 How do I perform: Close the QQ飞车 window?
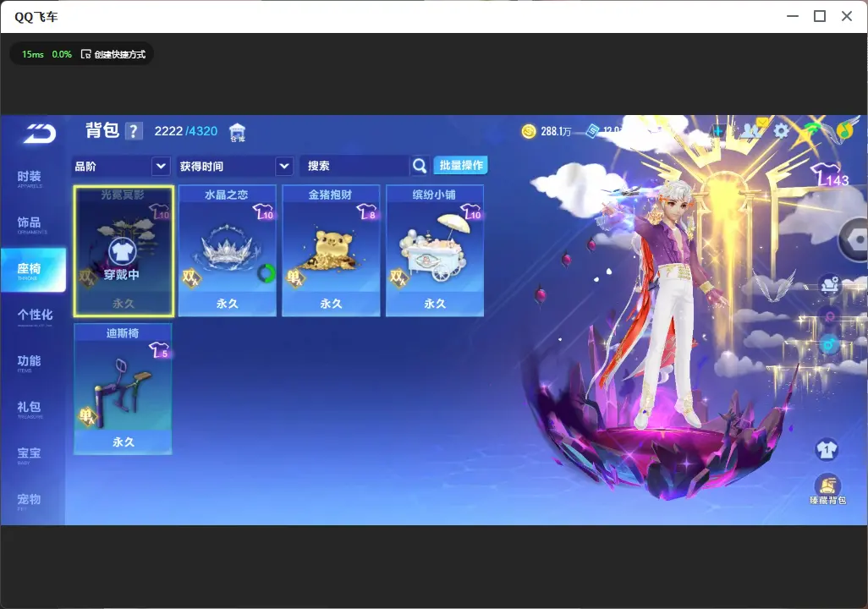pyautogui.click(x=847, y=17)
